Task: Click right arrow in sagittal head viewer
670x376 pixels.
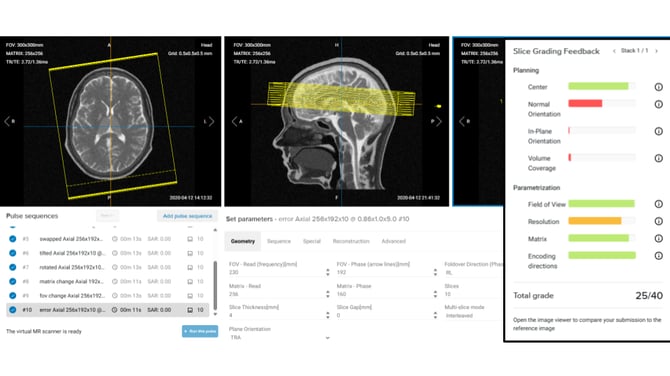Action: pyautogui.click(x=439, y=121)
